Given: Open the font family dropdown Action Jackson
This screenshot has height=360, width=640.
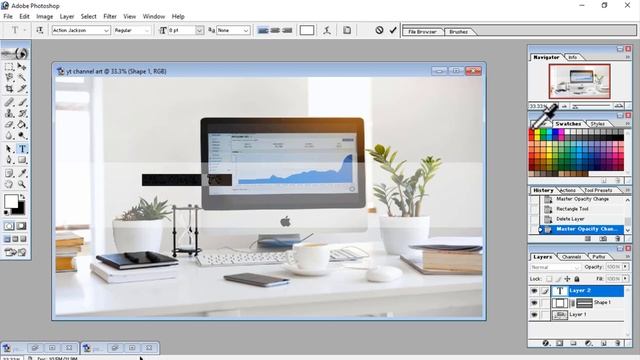Looking at the screenshot, I should coord(106,31).
